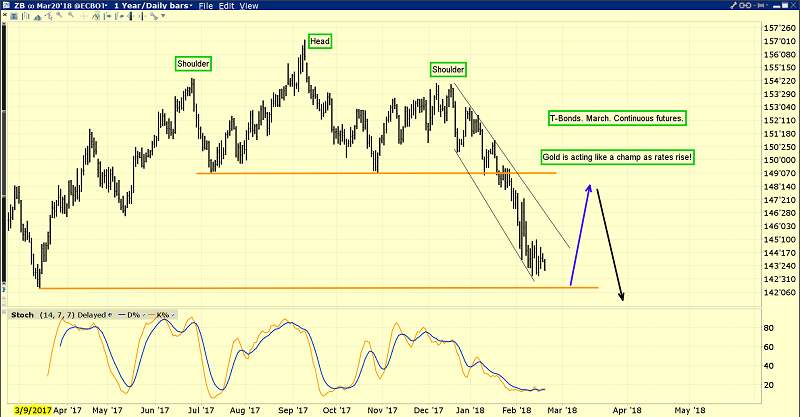
Task: Click the Sep '17 time axis label
Action: coord(293,410)
